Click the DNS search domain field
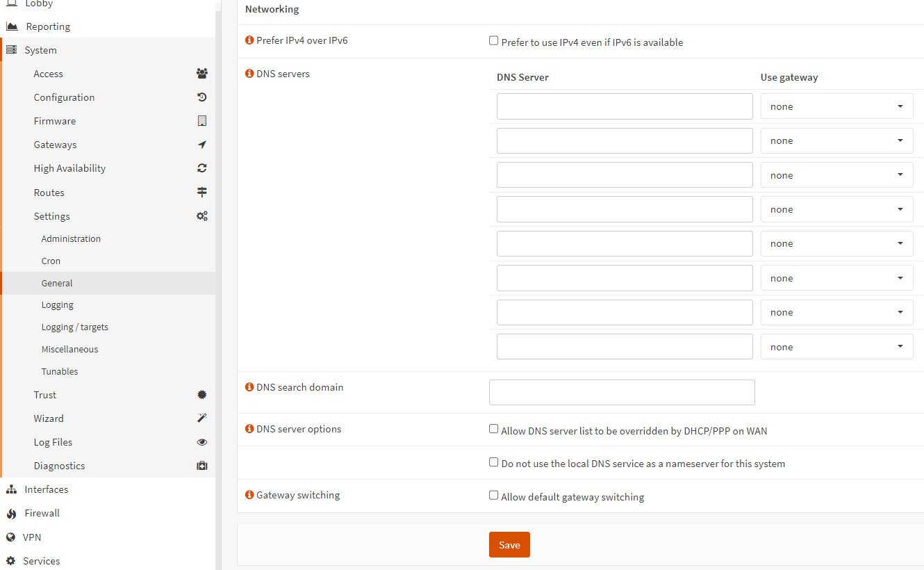The width and height of the screenshot is (924, 570). tap(622, 392)
